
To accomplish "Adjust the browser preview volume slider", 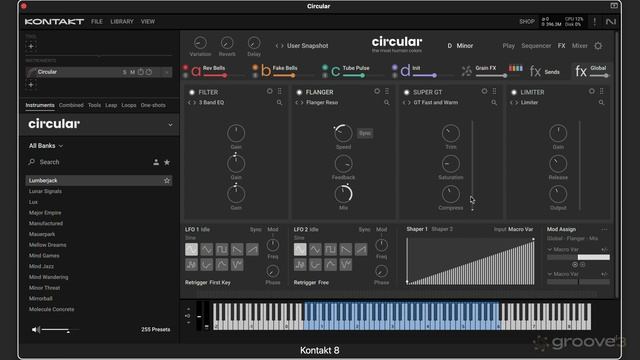I will (x=60, y=330).
